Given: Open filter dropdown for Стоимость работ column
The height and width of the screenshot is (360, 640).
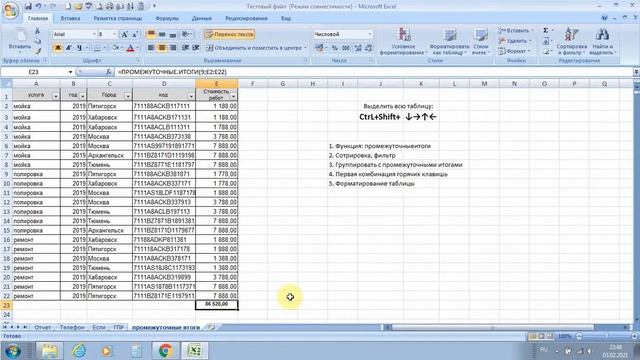Looking at the screenshot, I should [x=233, y=96].
